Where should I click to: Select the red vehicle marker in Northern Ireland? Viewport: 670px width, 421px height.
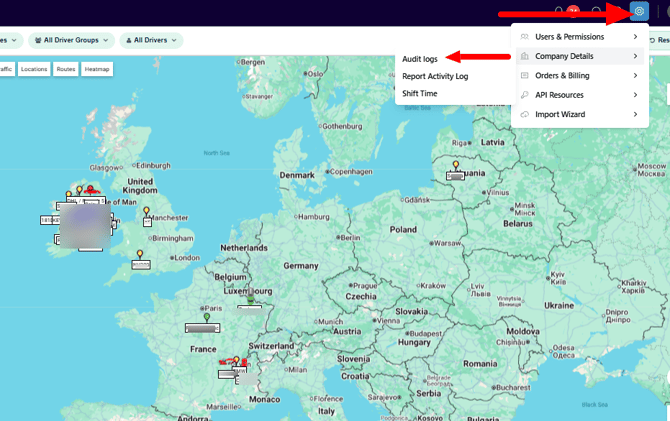[x=90, y=189]
